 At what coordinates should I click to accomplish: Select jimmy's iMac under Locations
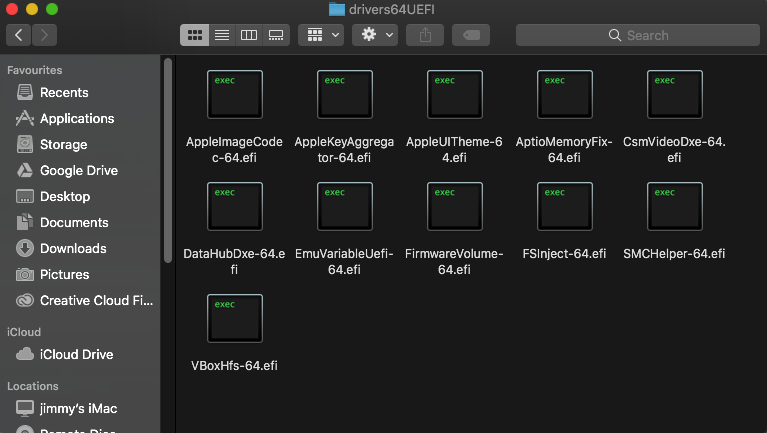tap(80, 408)
